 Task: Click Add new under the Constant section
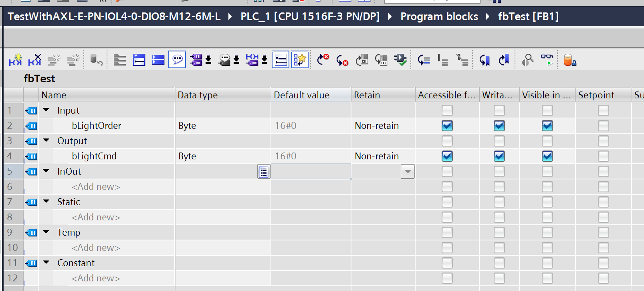[x=96, y=278]
